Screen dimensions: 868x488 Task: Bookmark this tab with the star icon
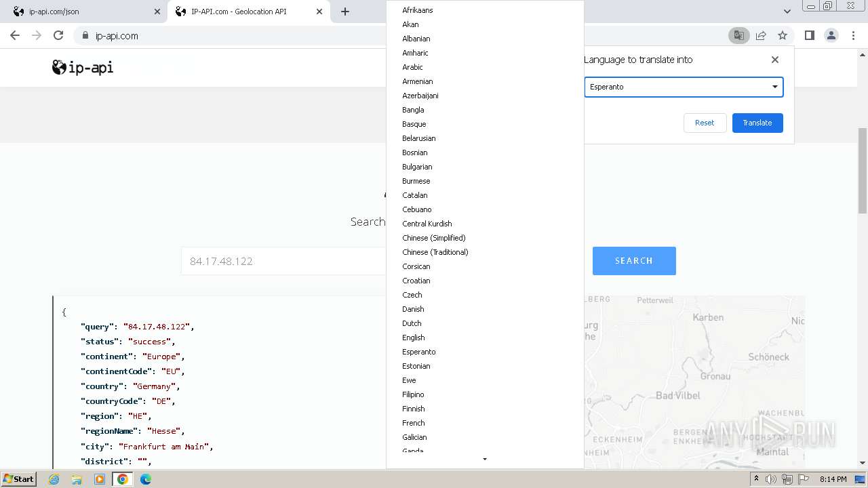[x=783, y=35]
